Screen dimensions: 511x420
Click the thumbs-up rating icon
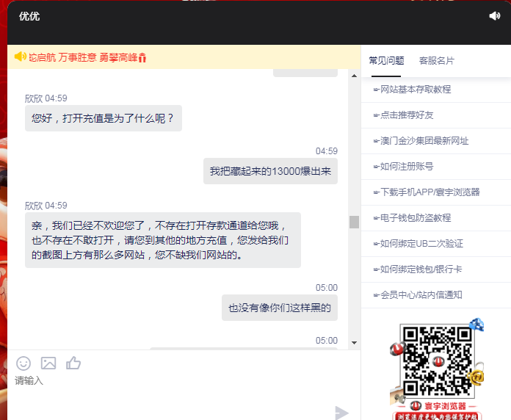pyautogui.click(x=73, y=363)
